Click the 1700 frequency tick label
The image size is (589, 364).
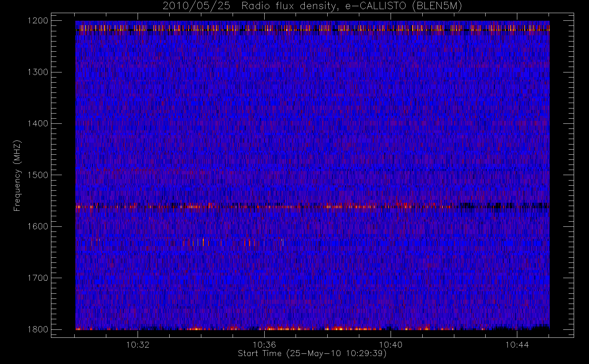tap(38, 278)
